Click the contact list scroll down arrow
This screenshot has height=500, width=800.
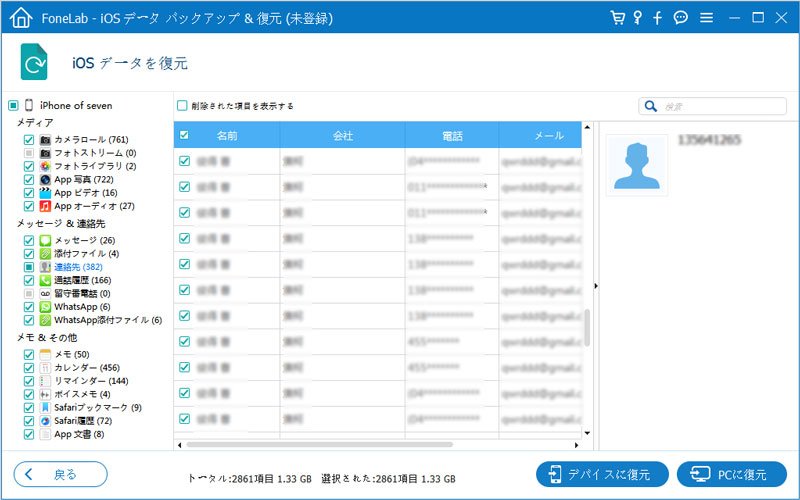(587, 433)
